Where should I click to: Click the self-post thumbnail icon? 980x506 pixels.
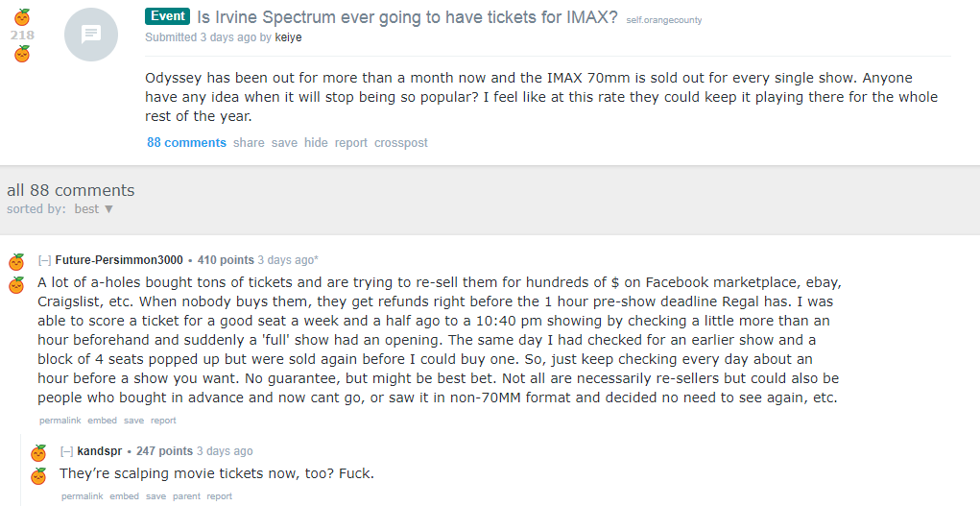click(91, 35)
